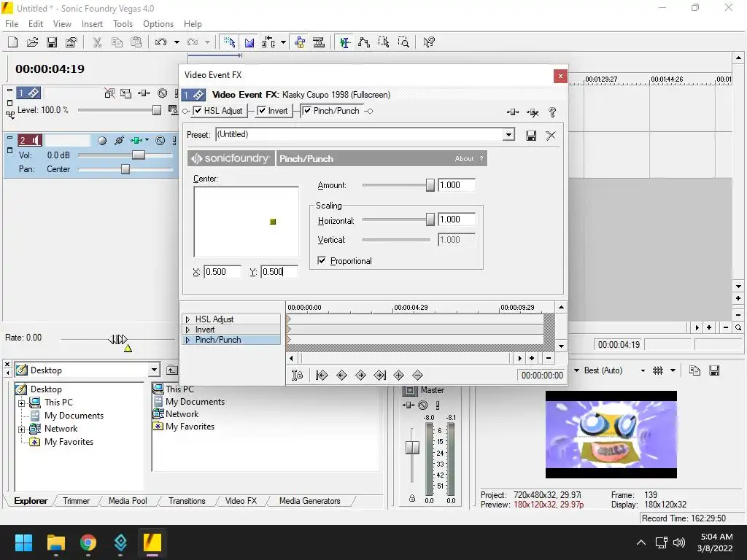This screenshot has width=747, height=560.
Task: Click the What's This help icon
Action: point(429,42)
